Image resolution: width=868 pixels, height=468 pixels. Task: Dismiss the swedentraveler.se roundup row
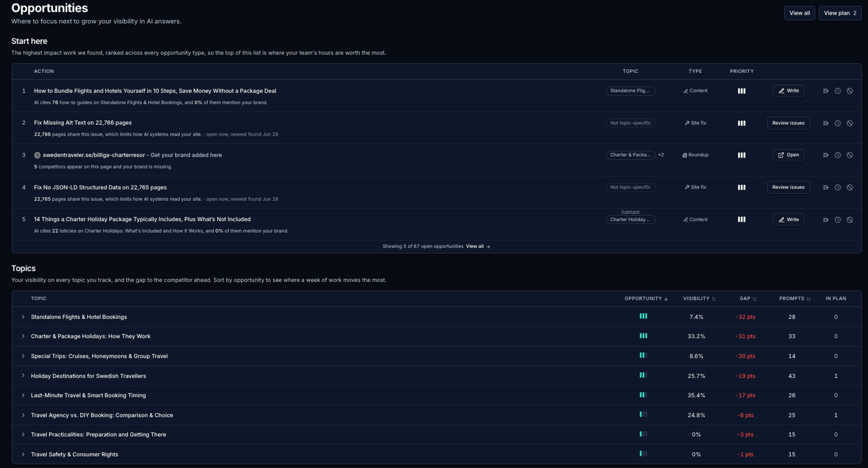pyautogui.click(x=850, y=155)
